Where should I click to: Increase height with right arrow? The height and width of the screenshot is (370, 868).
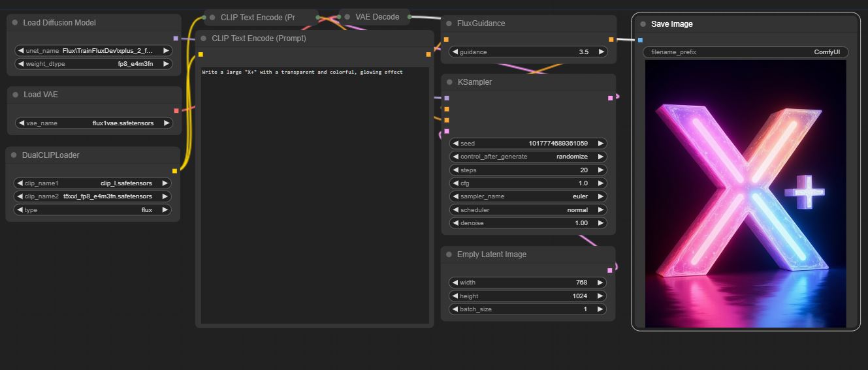[x=600, y=296]
